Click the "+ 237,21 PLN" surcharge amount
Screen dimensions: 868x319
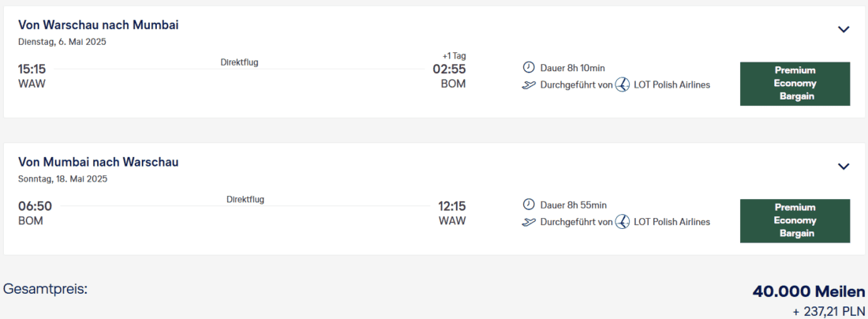coord(829,311)
